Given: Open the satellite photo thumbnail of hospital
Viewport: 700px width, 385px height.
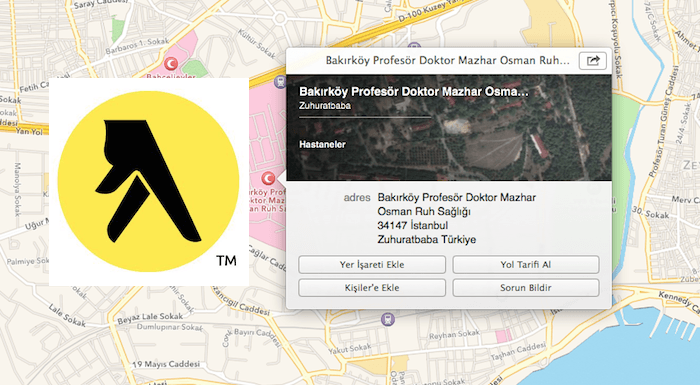Looking at the screenshot, I should [449, 128].
